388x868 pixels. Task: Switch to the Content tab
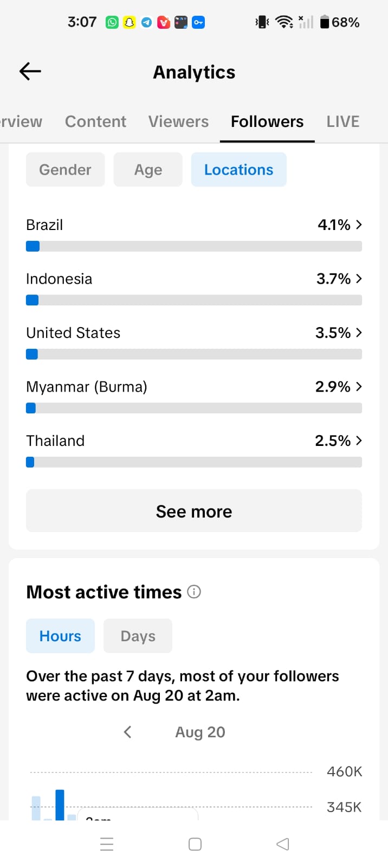click(95, 122)
